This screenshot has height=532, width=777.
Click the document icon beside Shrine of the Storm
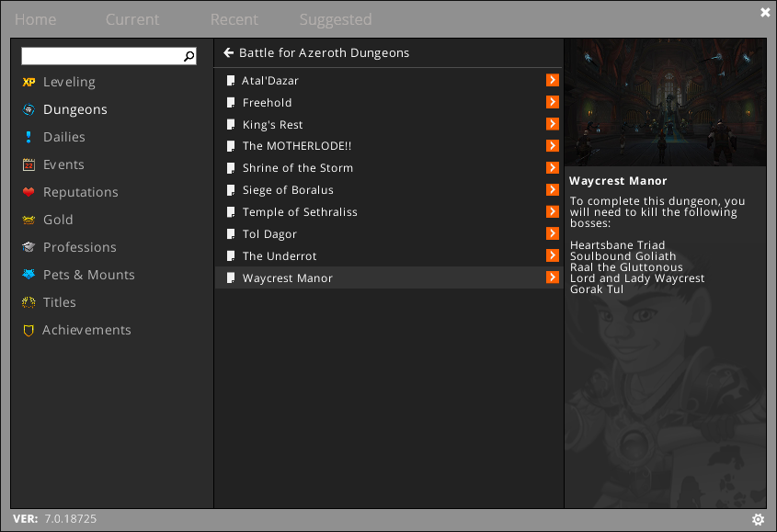231,168
